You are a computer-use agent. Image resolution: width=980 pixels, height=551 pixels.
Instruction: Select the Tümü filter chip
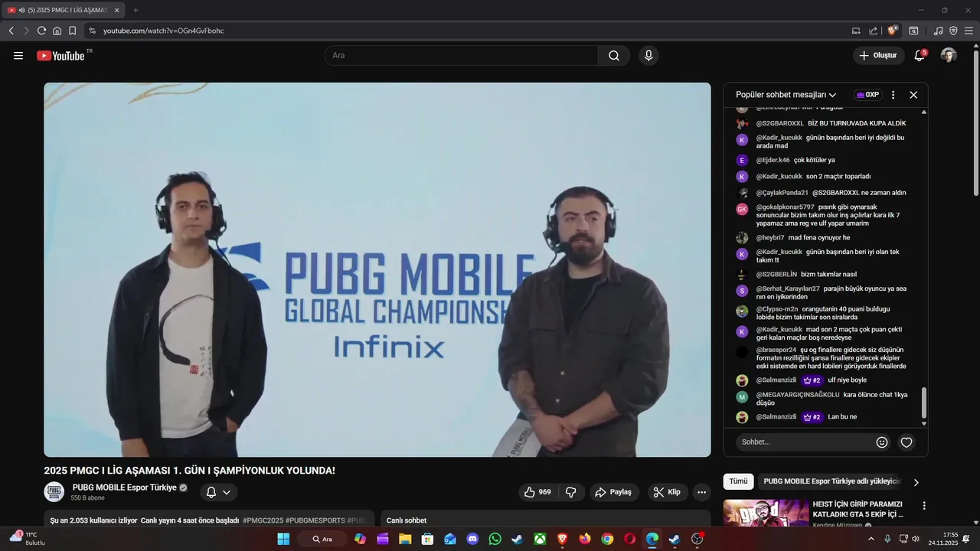738,481
